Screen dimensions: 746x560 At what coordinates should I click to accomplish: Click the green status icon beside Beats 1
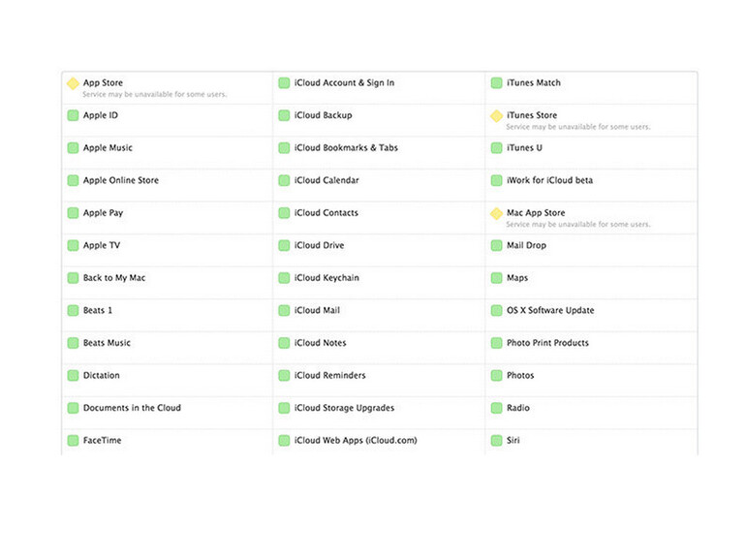(x=73, y=311)
